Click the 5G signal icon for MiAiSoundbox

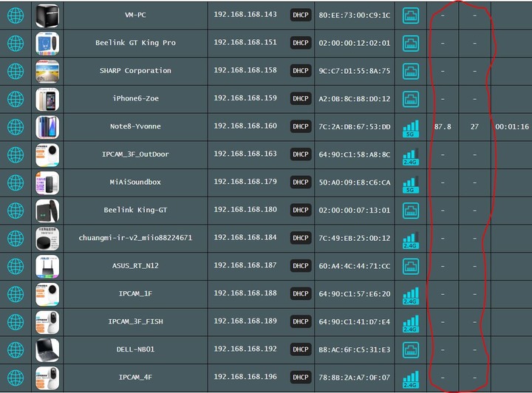(x=411, y=184)
